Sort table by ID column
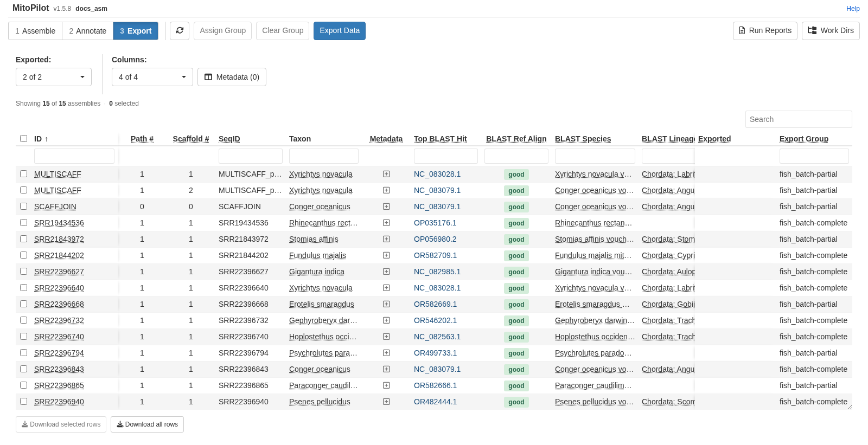868x445 pixels. [x=41, y=139]
